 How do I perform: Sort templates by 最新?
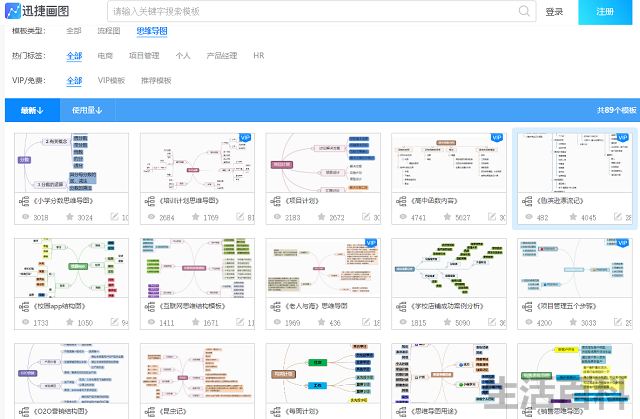click(32, 110)
